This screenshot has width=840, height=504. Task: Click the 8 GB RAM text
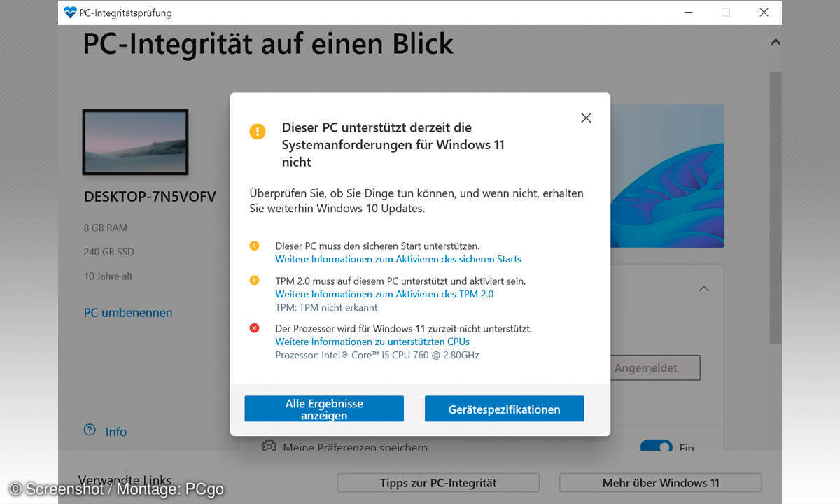point(106,227)
